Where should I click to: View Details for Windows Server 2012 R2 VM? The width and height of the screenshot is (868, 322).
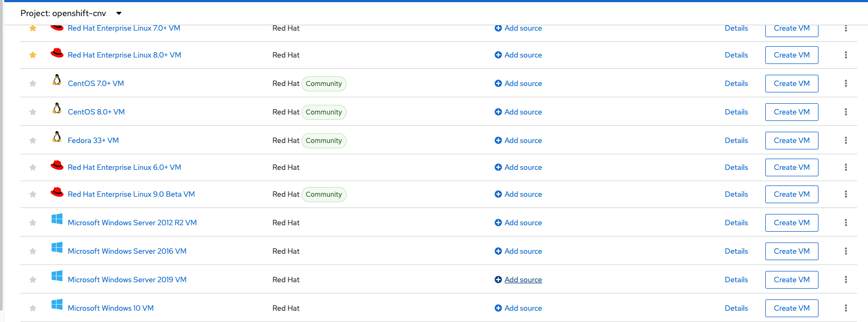tap(736, 223)
